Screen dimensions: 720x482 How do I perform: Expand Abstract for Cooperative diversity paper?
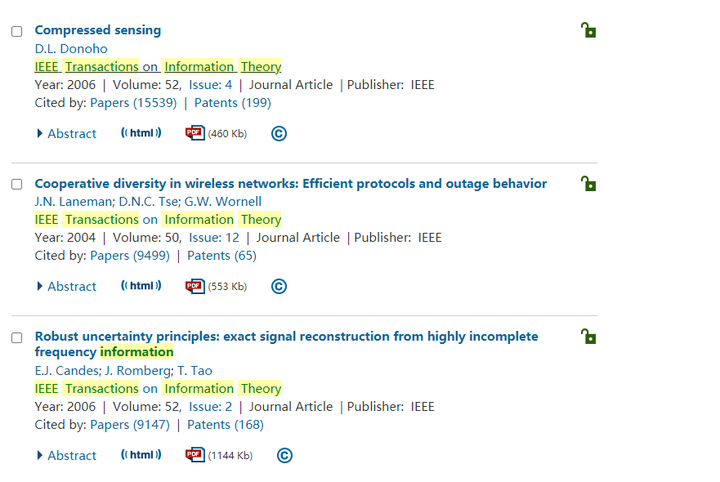67,286
